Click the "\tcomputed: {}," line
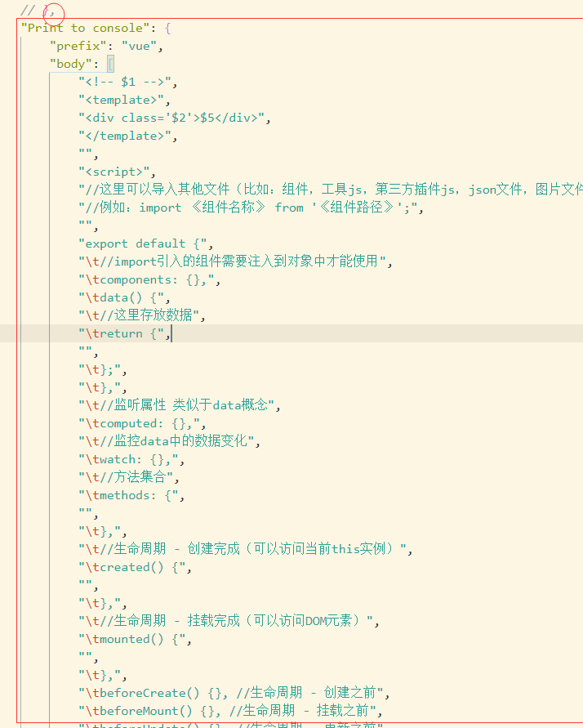The image size is (583, 728). [141, 423]
